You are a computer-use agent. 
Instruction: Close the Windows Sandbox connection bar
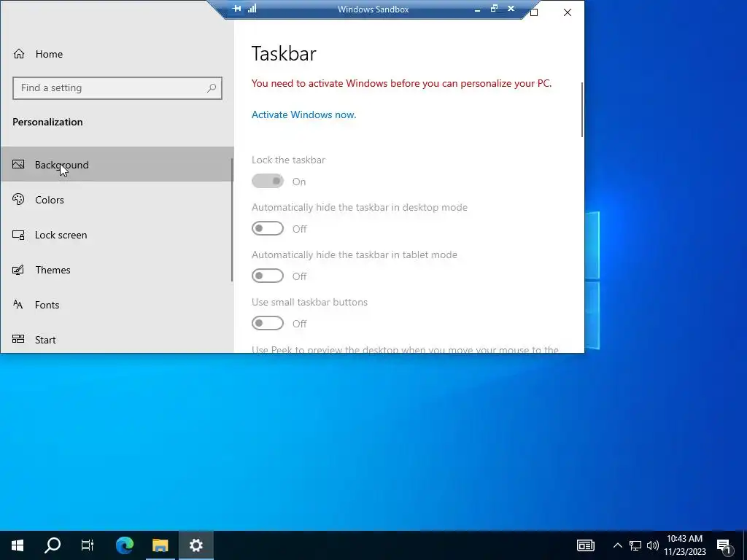coord(511,9)
